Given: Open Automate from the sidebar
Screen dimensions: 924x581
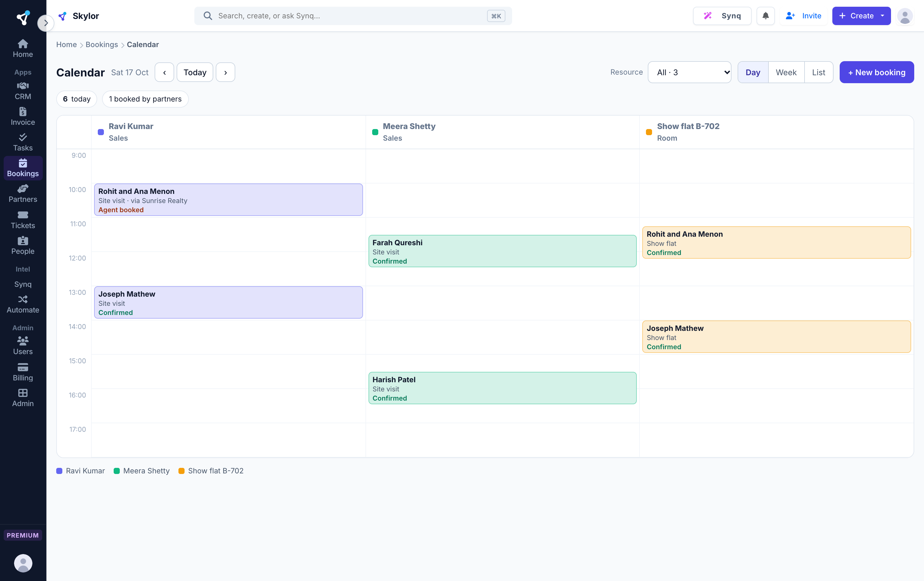Looking at the screenshot, I should pyautogui.click(x=23, y=304).
